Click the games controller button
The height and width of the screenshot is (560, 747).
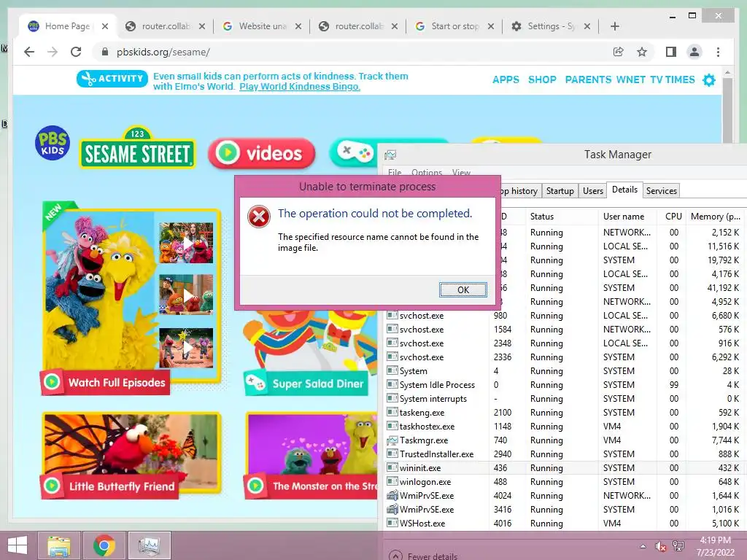coord(355,152)
